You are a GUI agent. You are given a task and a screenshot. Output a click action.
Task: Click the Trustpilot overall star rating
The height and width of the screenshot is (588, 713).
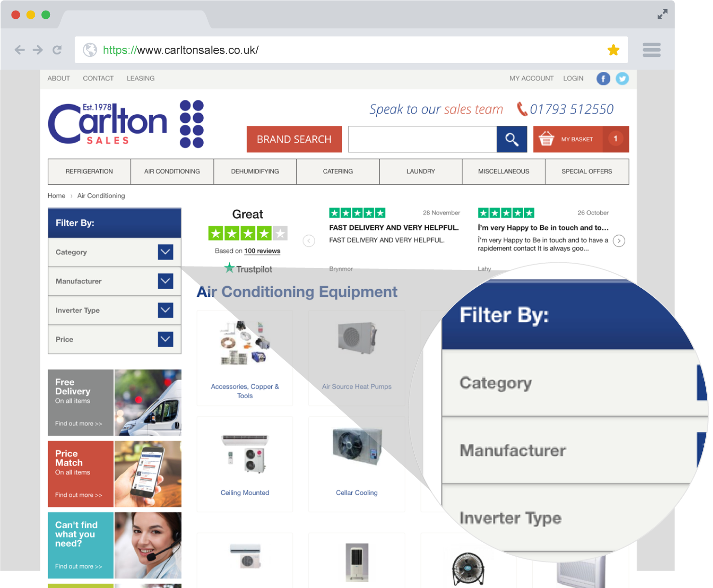(248, 234)
